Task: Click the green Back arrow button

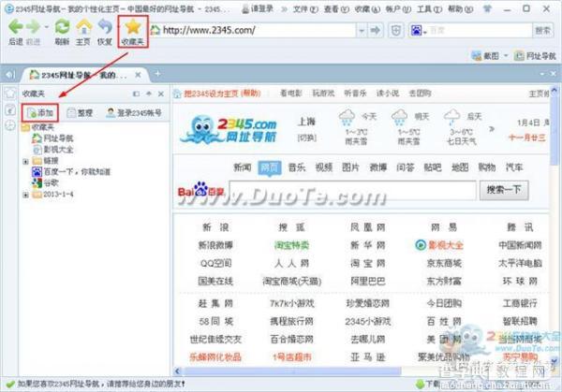Action: click(15, 27)
